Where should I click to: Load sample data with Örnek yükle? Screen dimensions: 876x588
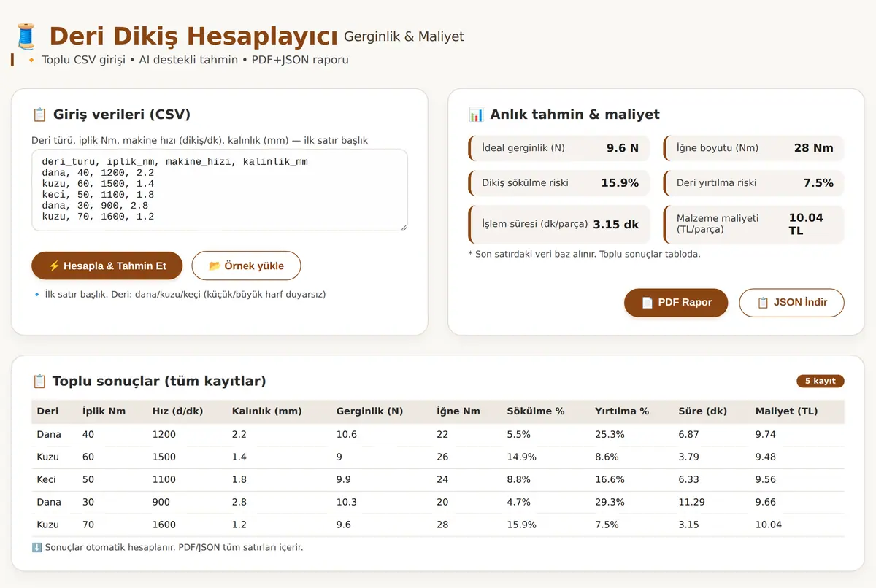246,266
